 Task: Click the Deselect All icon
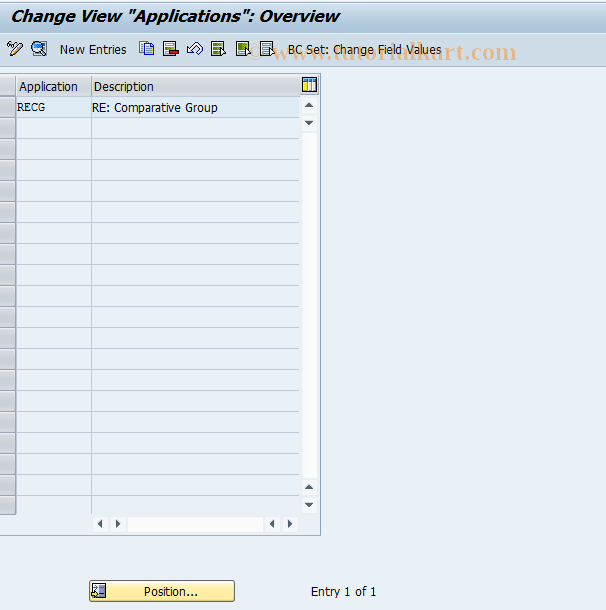click(x=267, y=49)
